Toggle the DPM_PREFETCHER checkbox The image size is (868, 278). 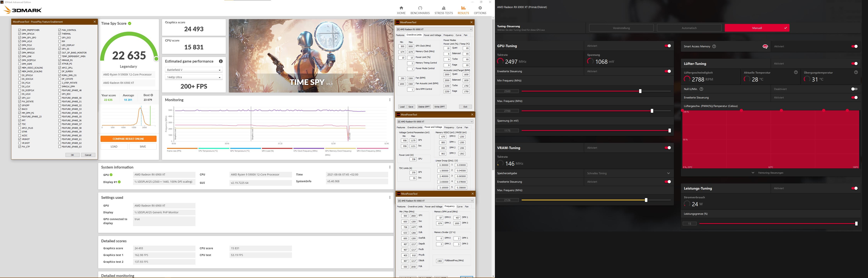[x=20, y=30]
